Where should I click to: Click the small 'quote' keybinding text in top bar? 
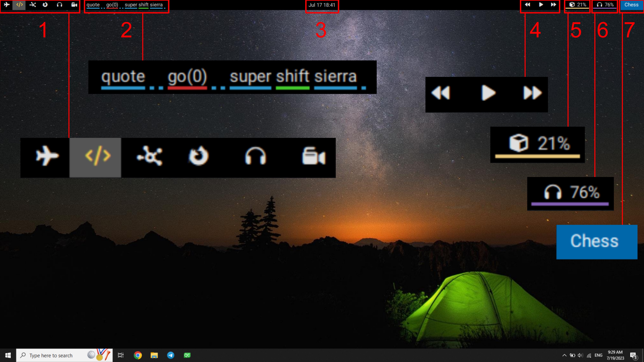point(93,5)
